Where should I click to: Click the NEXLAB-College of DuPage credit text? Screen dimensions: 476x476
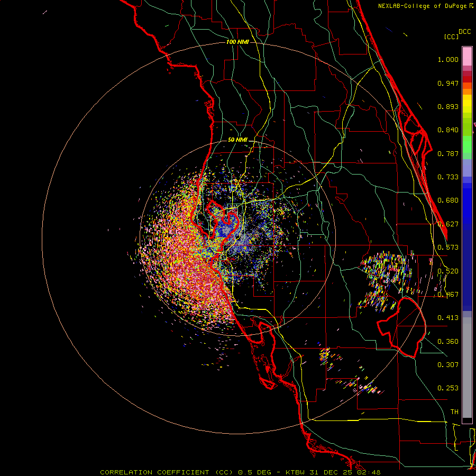point(422,6)
